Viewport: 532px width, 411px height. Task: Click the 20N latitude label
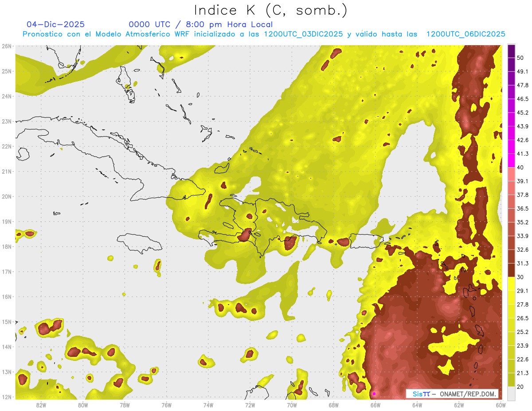click(6, 196)
